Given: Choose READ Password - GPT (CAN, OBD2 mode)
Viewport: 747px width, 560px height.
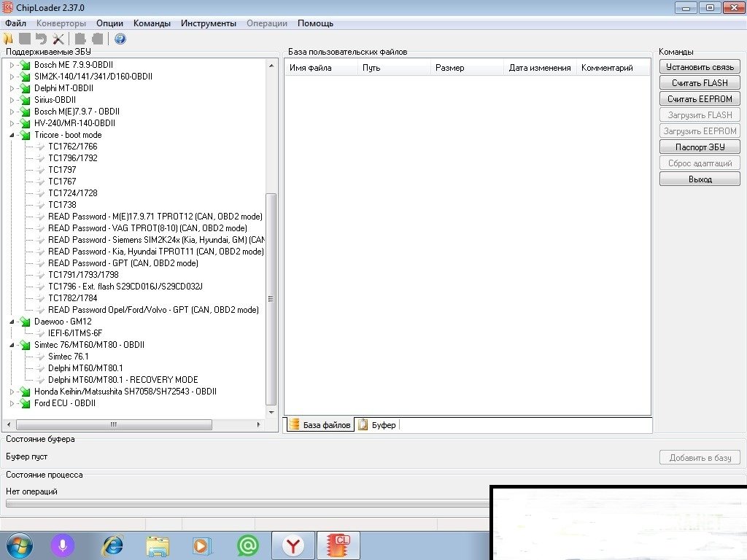Looking at the screenshot, I should tap(123, 263).
